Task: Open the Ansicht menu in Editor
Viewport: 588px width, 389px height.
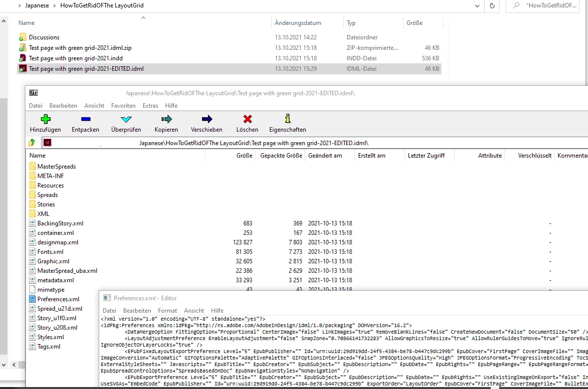Action: point(194,311)
